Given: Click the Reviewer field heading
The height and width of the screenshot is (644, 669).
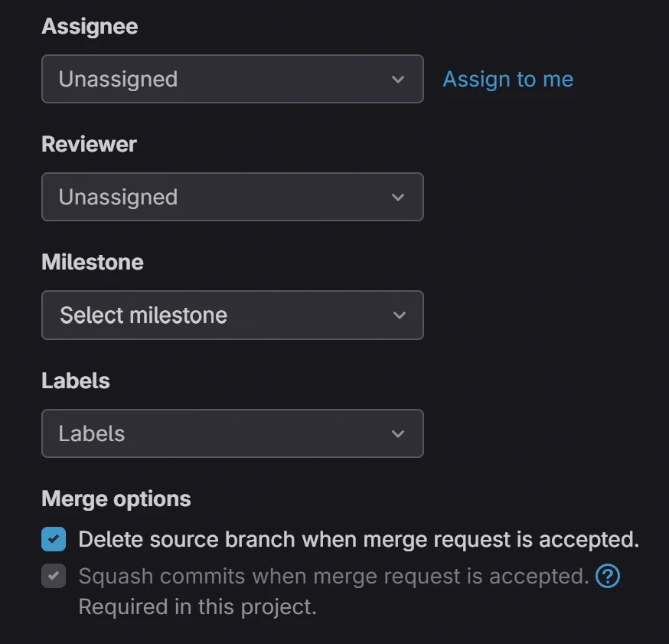Looking at the screenshot, I should click(89, 144).
